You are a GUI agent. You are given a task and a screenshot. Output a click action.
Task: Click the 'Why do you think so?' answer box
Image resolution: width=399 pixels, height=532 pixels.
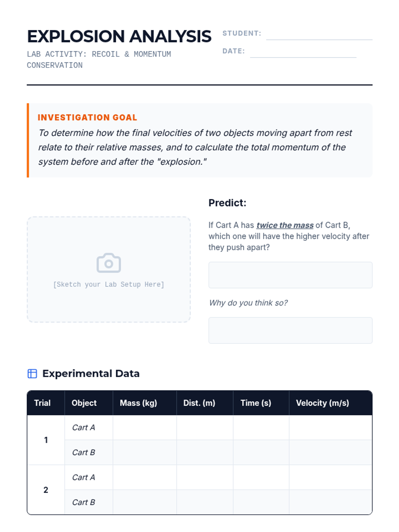[290, 330]
